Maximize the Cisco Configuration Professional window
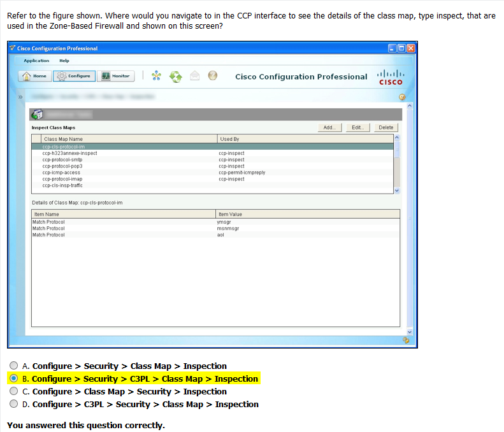The height and width of the screenshot is (432, 504). click(x=401, y=48)
